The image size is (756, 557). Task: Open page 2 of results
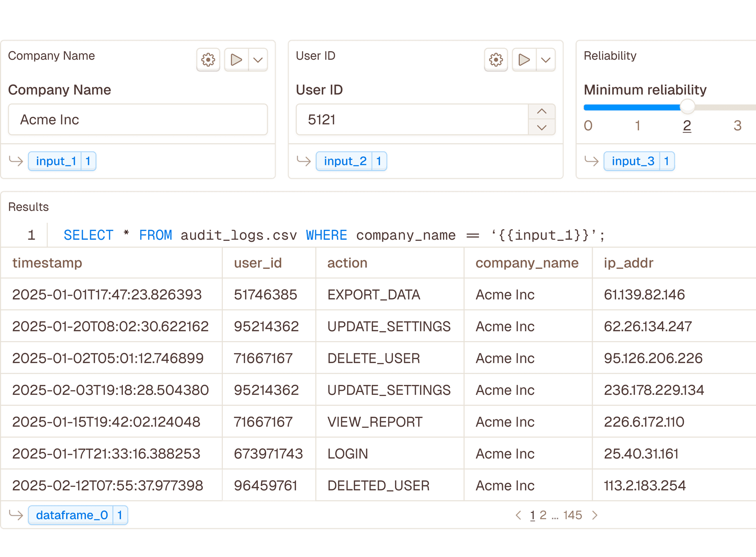543,515
